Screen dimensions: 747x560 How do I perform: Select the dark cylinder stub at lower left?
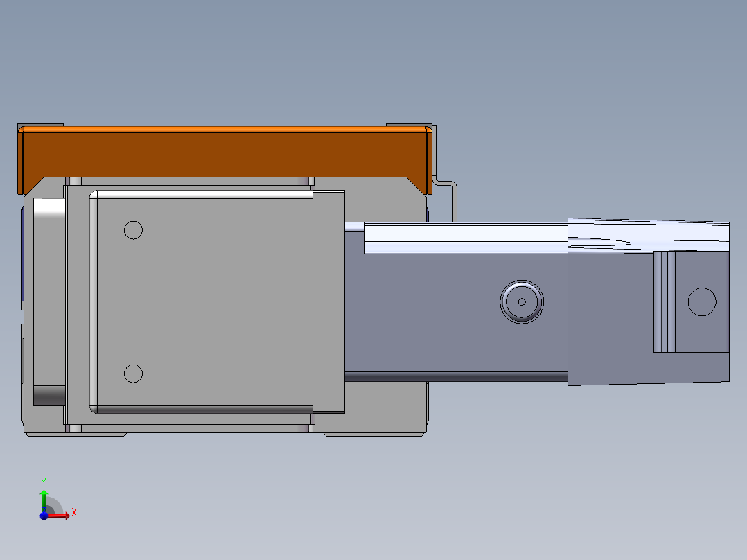click(x=49, y=396)
